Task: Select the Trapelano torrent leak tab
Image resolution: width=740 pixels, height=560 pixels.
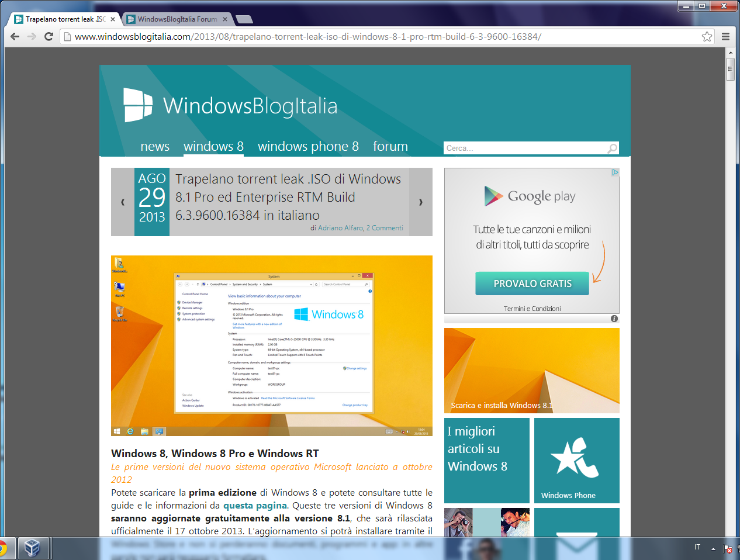Action: pyautogui.click(x=65, y=19)
